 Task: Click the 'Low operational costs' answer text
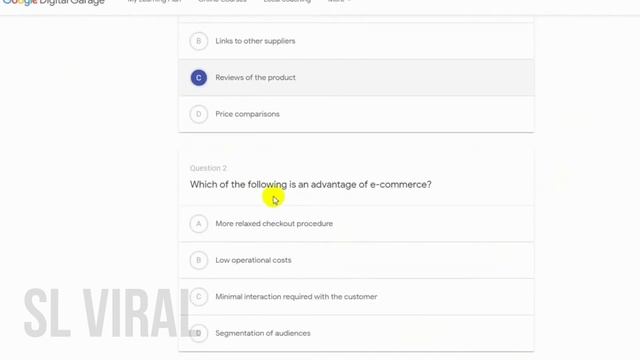point(253,260)
